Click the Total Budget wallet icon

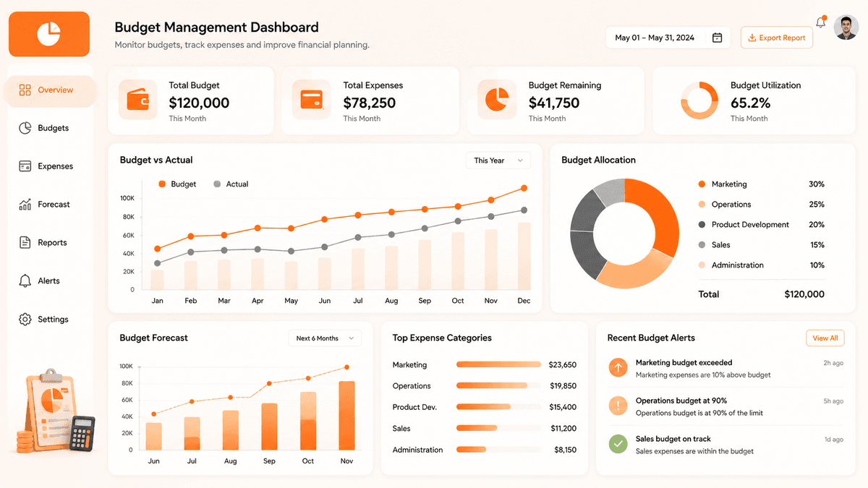coord(138,99)
